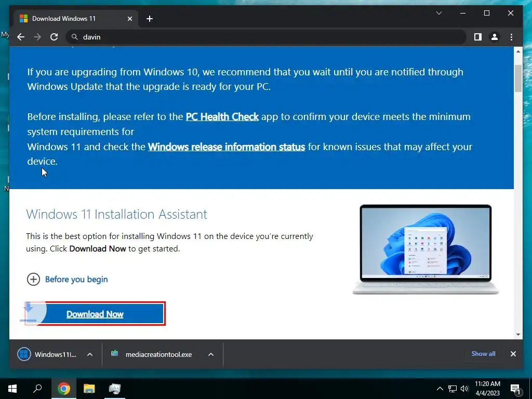532x399 pixels.
Task: Maximize the Chrome window
Action: pos(486,13)
